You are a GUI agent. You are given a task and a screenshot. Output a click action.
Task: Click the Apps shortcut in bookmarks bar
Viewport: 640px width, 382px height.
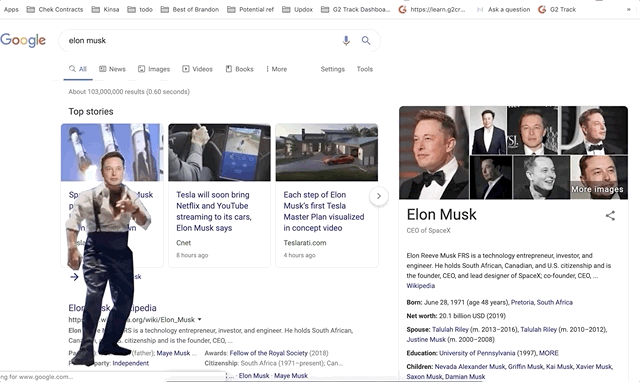click(11, 9)
